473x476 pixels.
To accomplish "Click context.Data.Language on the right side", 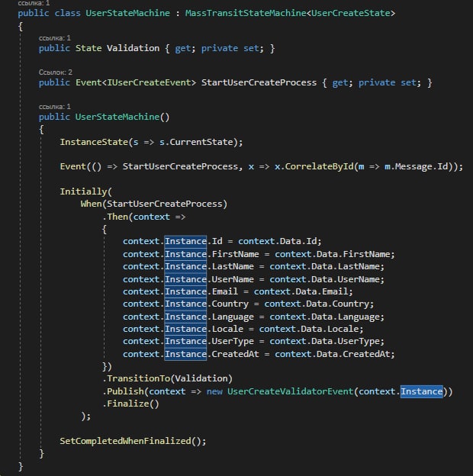I will (x=324, y=317).
